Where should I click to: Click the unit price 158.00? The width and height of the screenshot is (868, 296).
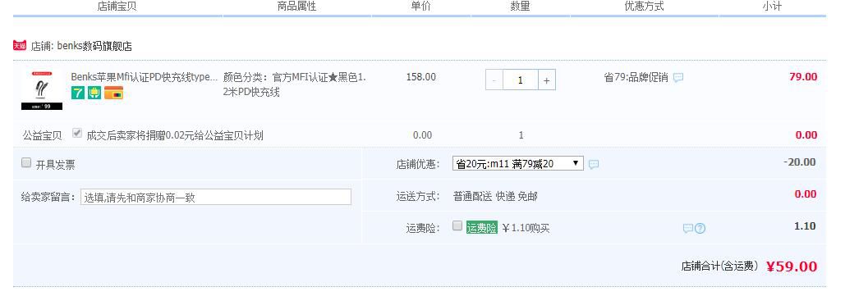pyautogui.click(x=420, y=77)
